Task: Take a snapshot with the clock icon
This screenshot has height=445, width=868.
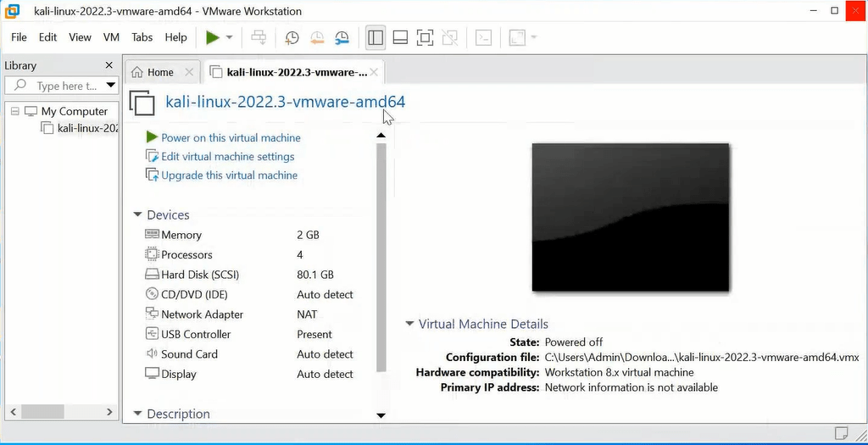Action: (292, 37)
